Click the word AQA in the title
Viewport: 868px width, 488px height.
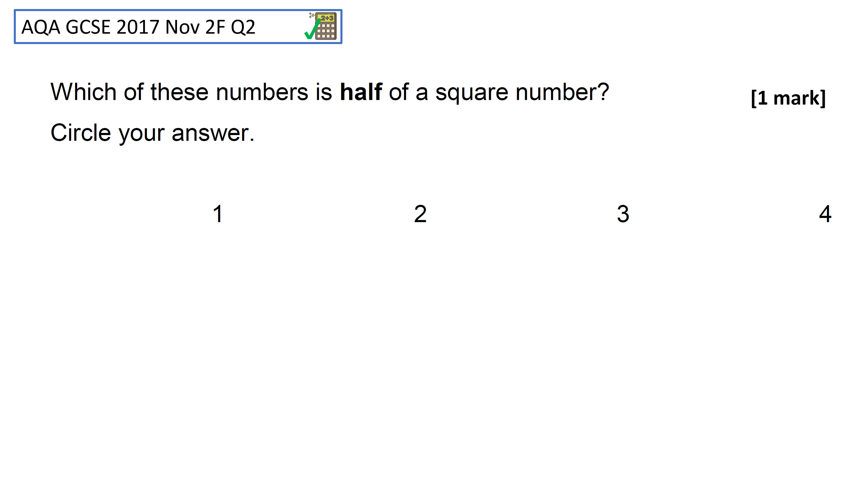41,27
